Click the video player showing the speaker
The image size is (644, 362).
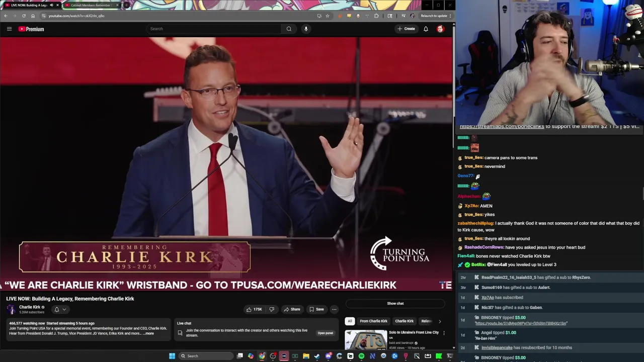(226, 164)
